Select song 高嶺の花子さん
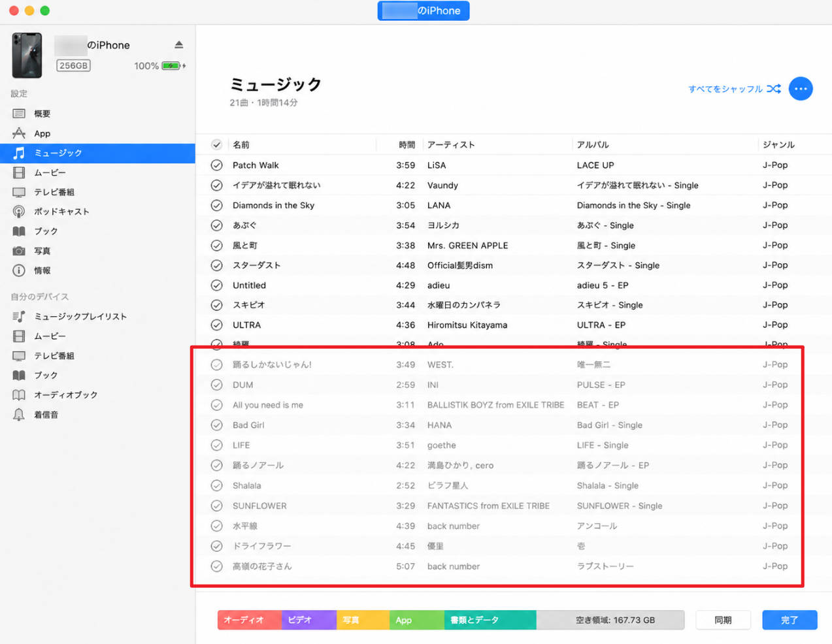The width and height of the screenshot is (832, 644). coord(262,566)
